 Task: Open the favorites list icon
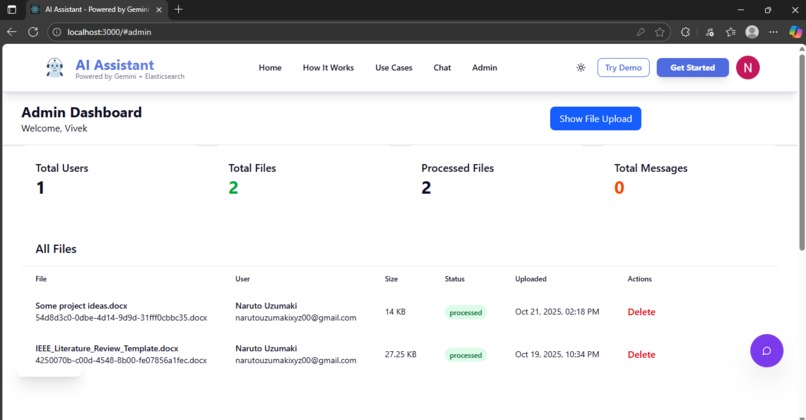[730, 32]
